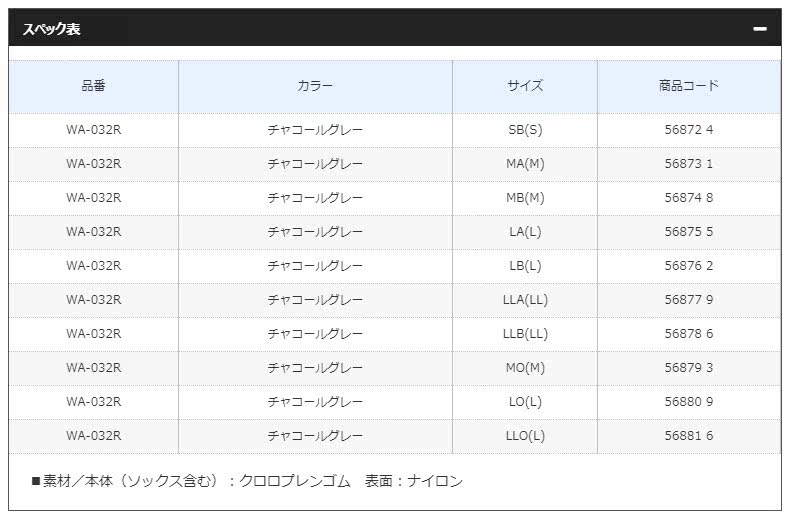Click the MO(M) size cell
Screen dimensions: 790x526
pyautogui.click(x=525, y=368)
